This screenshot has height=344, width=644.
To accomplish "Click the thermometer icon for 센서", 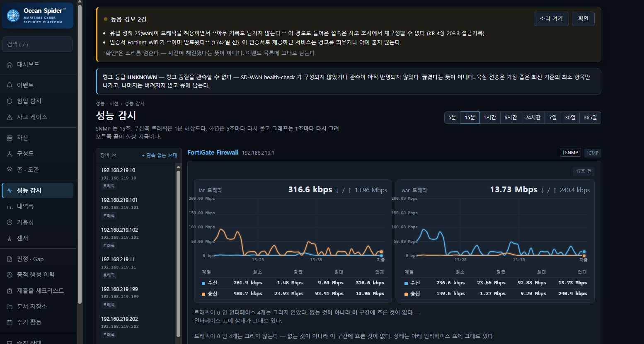I will pyautogui.click(x=10, y=238).
